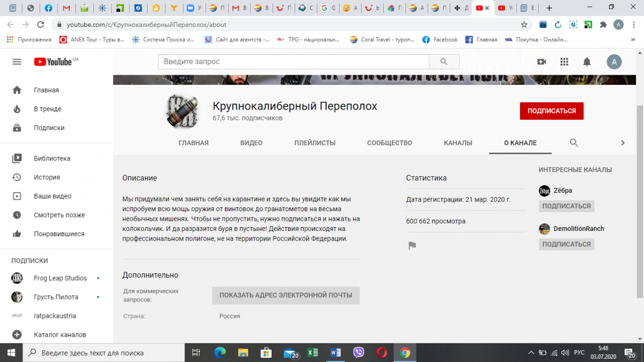Click the create video camera icon

click(541, 62)
